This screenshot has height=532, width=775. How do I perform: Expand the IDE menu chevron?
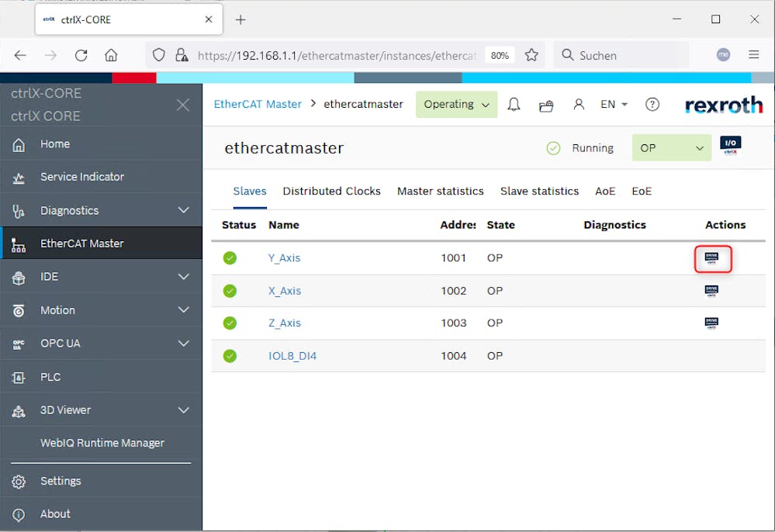(183, 277)
